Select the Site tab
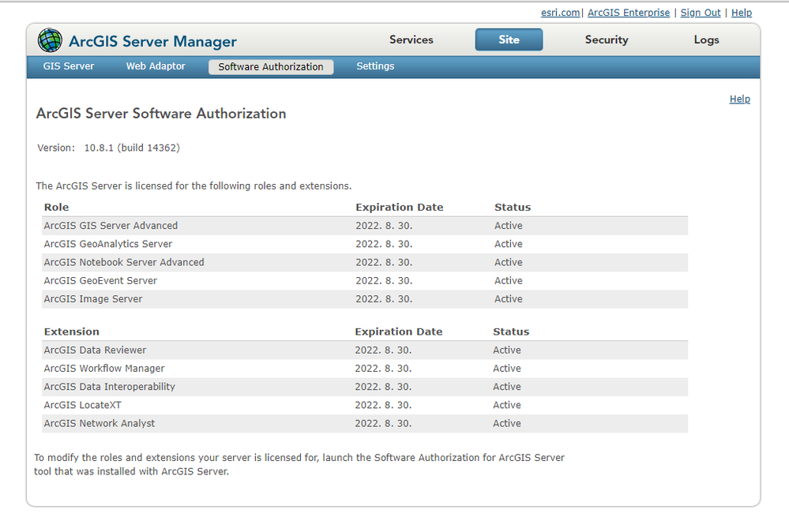The width and height of the screenshot is (789, 532). coord(509,40)
